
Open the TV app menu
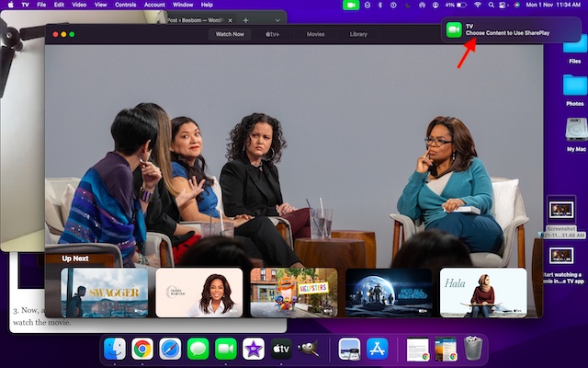point(25,5)
